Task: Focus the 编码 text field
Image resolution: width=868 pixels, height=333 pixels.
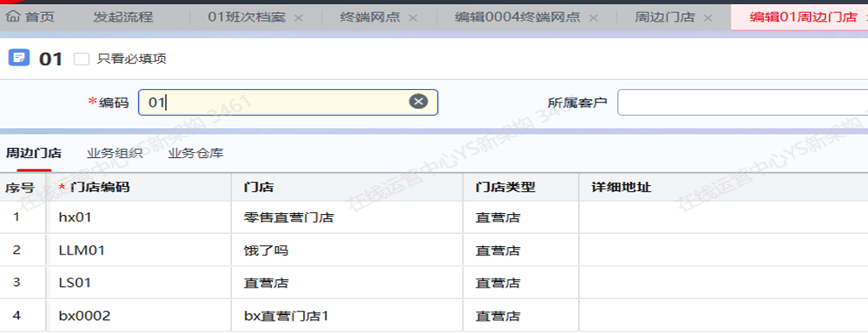Action: tap(273, 102)
